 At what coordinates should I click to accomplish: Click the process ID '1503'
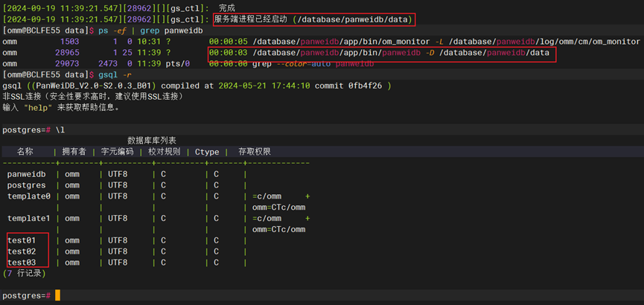69,42
